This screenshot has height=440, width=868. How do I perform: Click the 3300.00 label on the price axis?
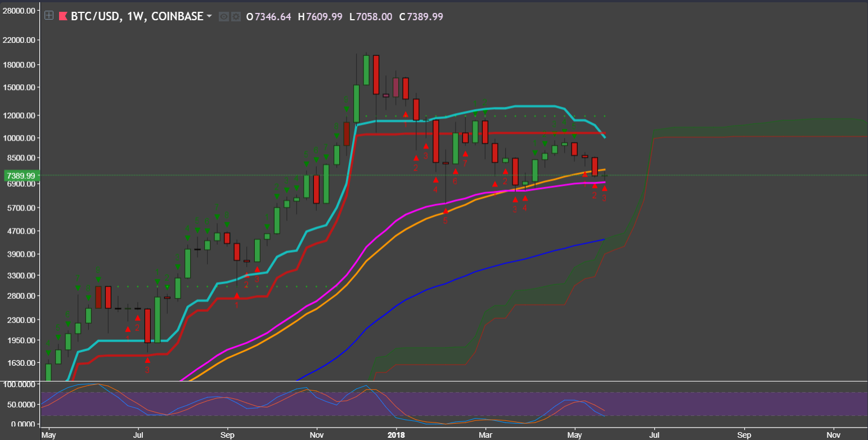click(x=22, y=275)
